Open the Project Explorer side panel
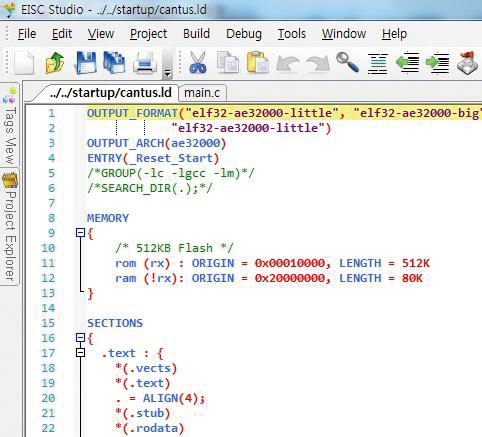Screen dimensions: 482x437 pyautogui.click(x=10, y=226)
